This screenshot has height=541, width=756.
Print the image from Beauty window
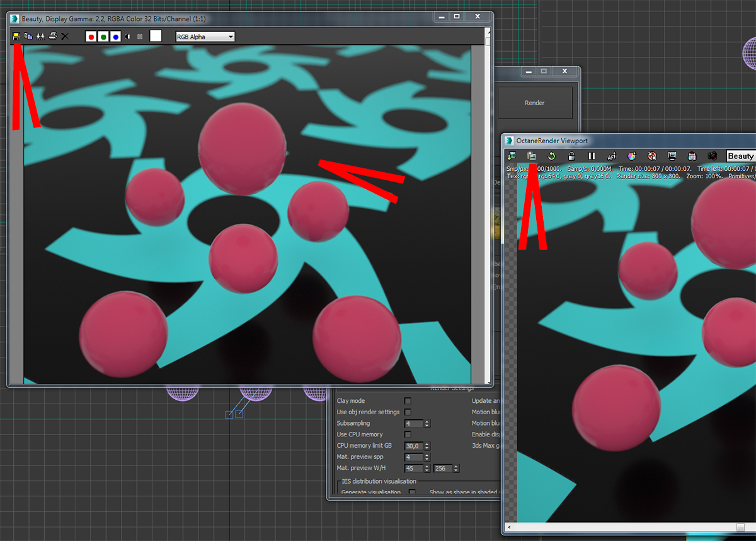53,37
